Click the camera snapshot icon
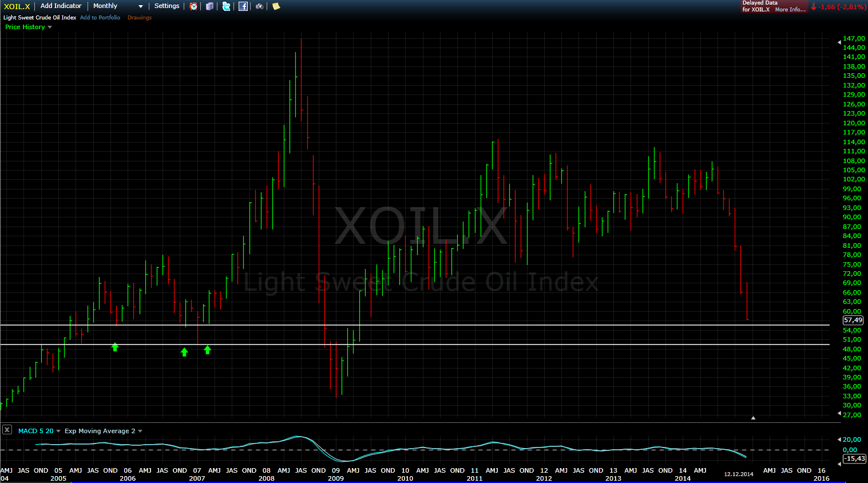868x483 pixels. [x=260, y=6]
